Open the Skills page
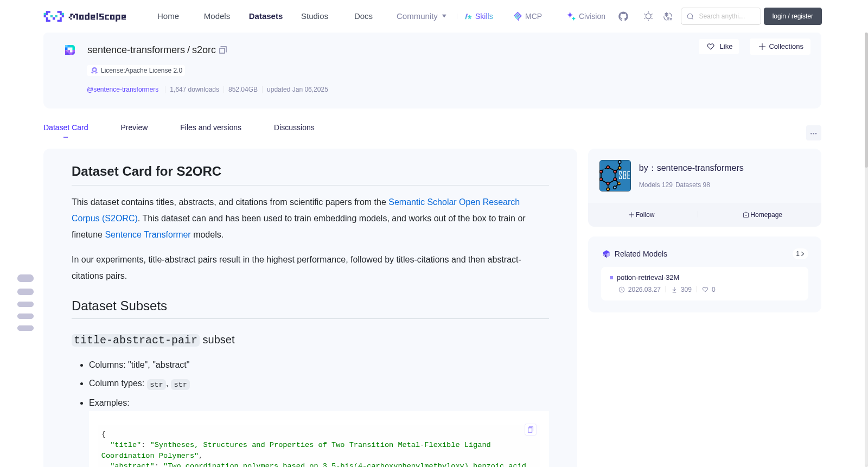The height and width of the screenshot is (467, 868). [x=479, y=16]
